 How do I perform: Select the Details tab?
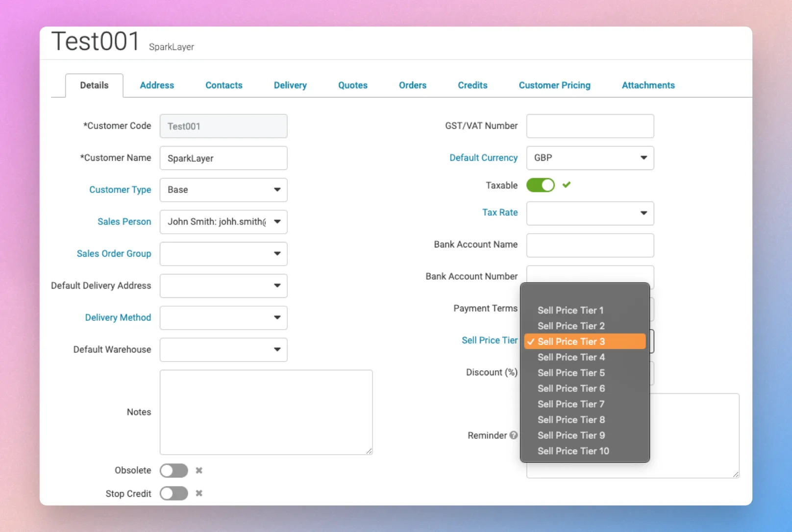94,85
